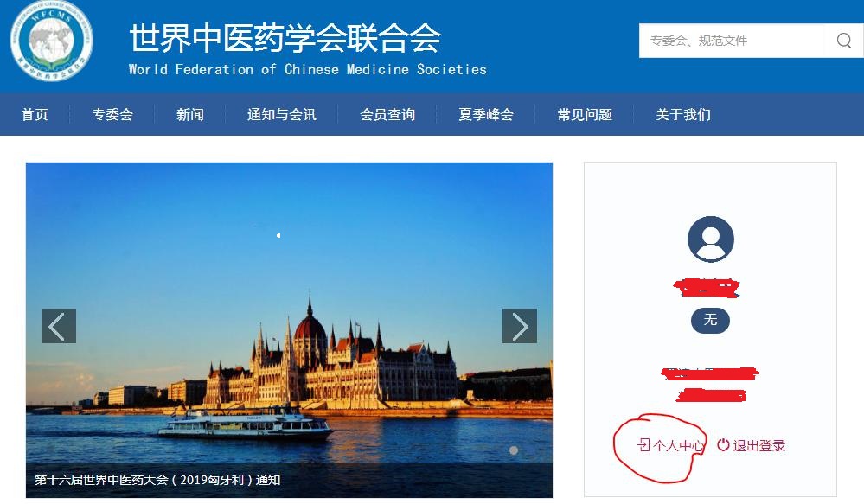Select 夏季峰会 in the nav bar
Viewport: 864px width, 504px height.
pyautogui.click(x=486, y=115)
